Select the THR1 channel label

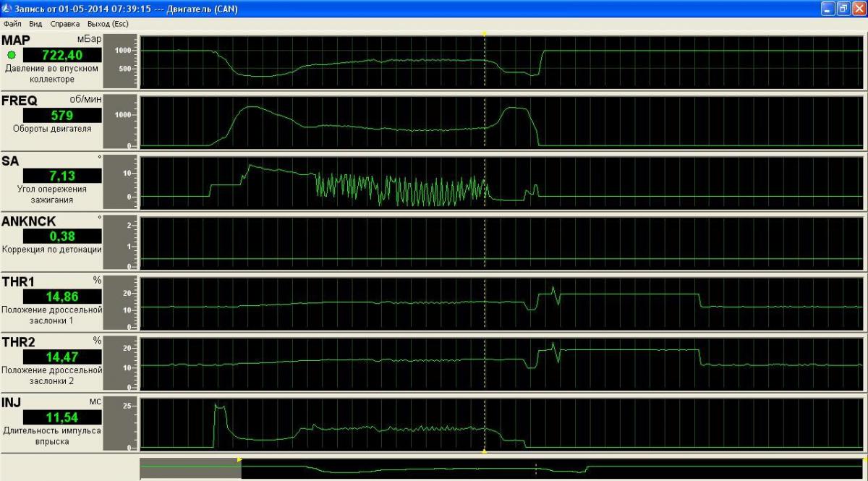(x=18, y=281)
